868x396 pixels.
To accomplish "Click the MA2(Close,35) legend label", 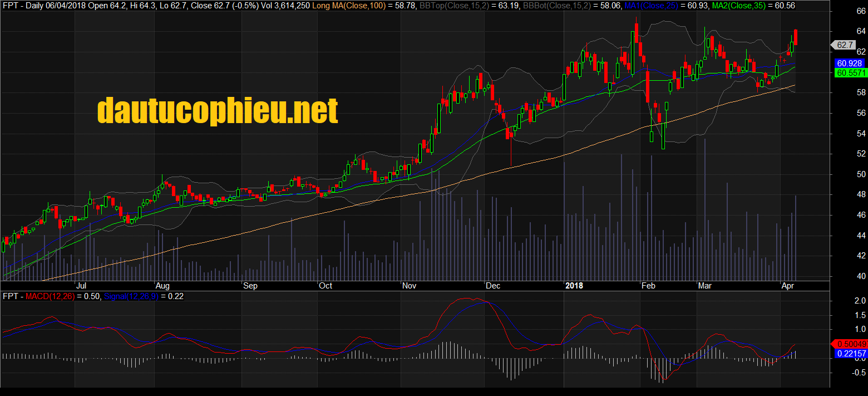I will (x=739, y=6).
